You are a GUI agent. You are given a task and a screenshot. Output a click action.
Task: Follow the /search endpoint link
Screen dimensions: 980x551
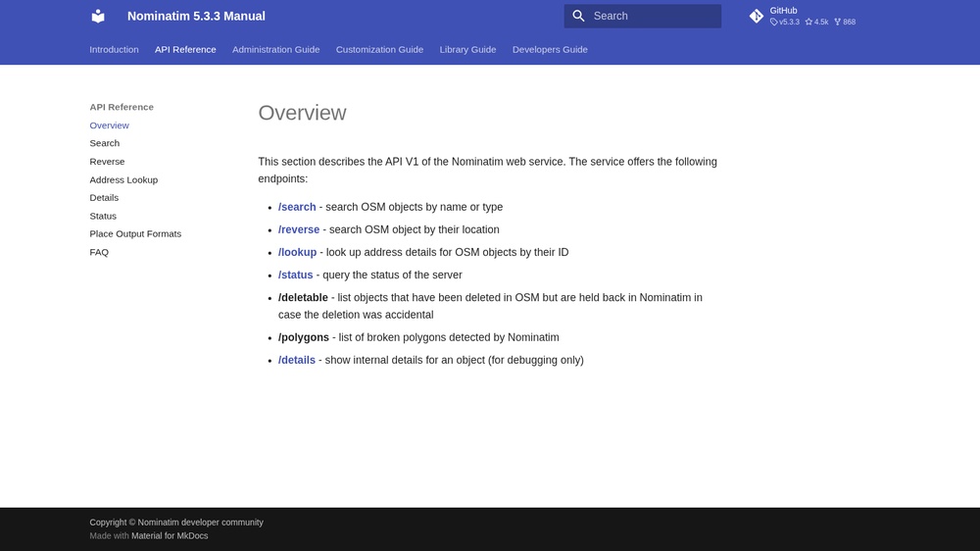pos(297,207)
